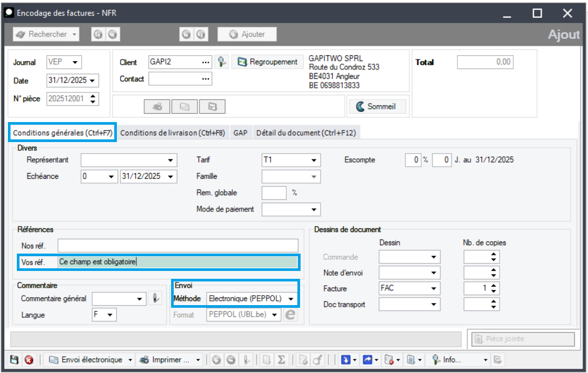Click the Client field ellipsis lookup
The width and height of the screenshot is (588, 373).
(205, 62)
